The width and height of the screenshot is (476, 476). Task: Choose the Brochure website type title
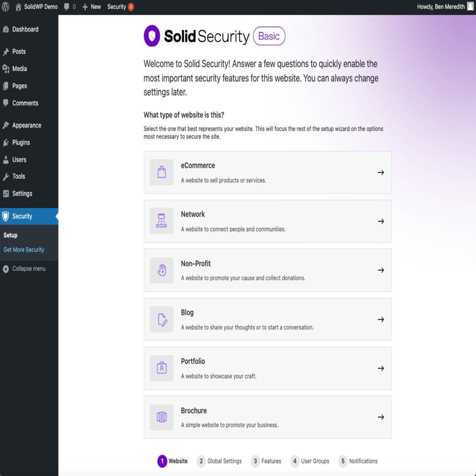point(194,410)
